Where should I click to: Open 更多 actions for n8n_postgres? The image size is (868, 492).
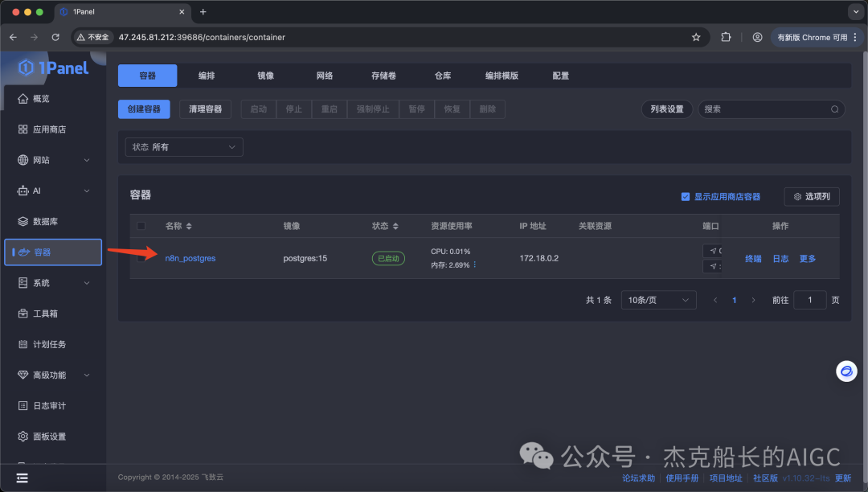[x=808, y=258]
